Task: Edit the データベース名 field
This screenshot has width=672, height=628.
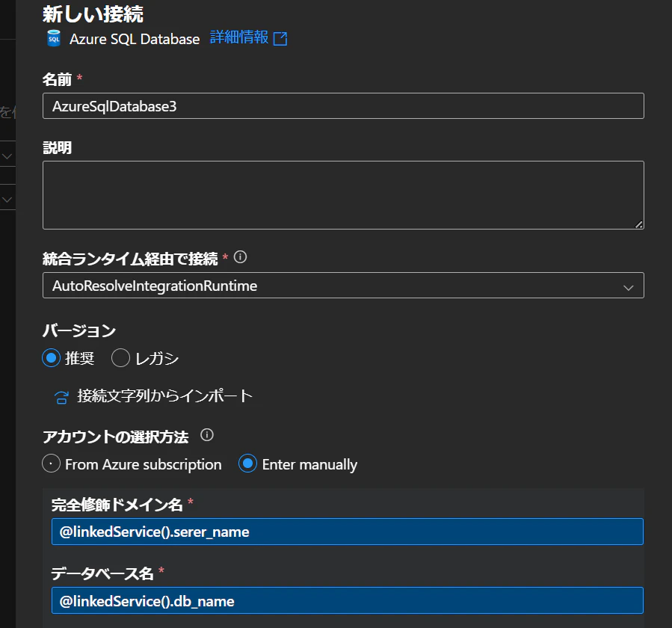Action: tap(348, 600)
